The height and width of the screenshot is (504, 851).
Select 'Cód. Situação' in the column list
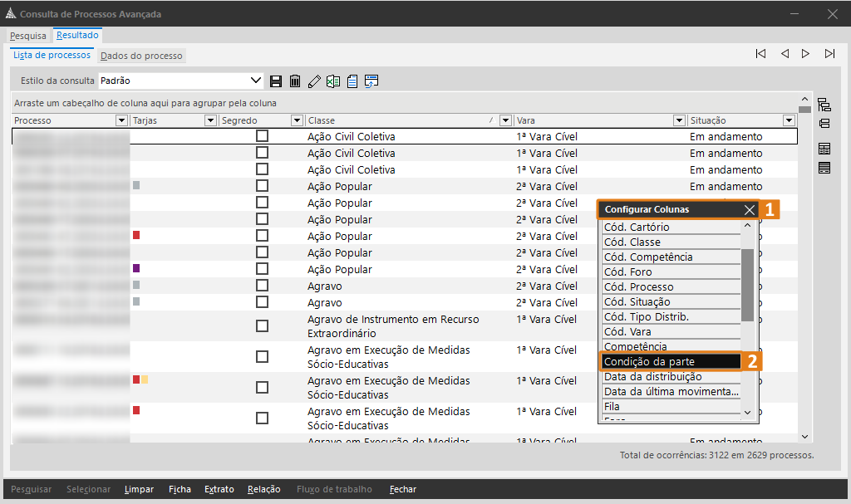pyautogui.click(x=671, y=301)
